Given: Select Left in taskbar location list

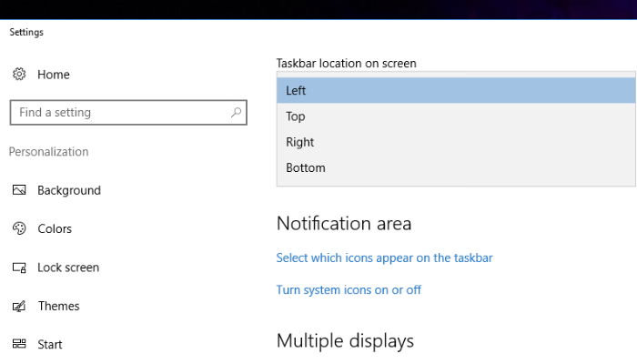Looking at the screenshot, I should pyautogui.click(x=456, y=91).
